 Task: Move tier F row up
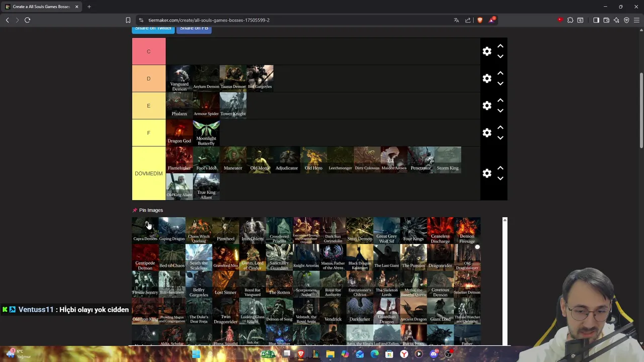pos(500,127)
